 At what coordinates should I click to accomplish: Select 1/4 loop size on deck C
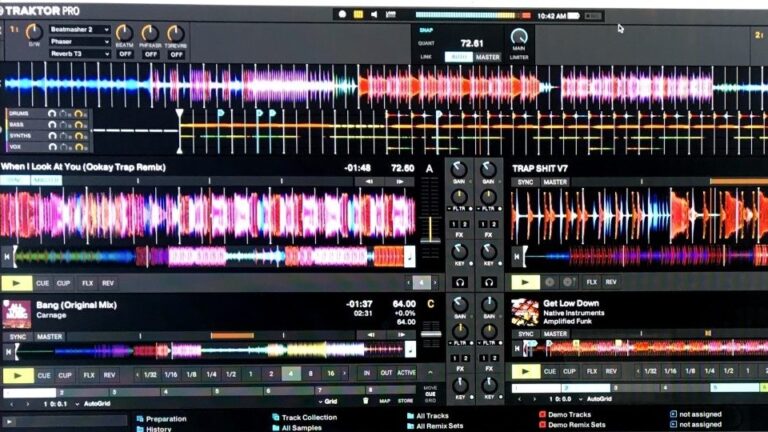(x=211, y=374)
